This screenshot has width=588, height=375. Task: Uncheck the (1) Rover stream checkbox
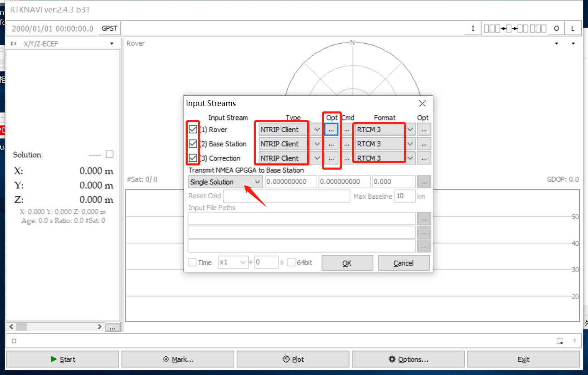193,129
